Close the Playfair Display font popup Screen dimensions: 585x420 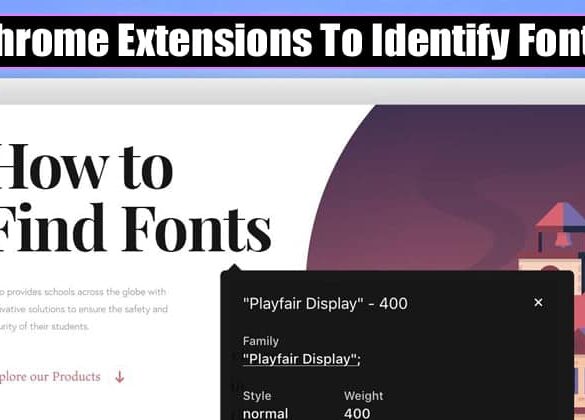pos(538,303)
